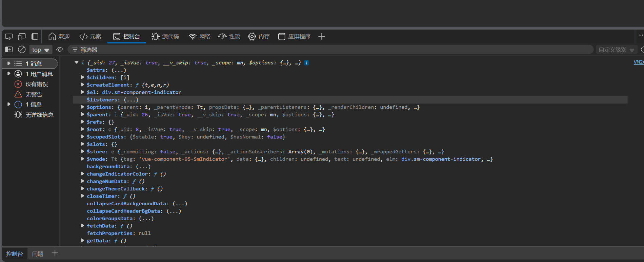Image resolution: width=644 pixels, height=262 pixels.
Task: Open the 自定义级别 log level dropdown
Action: click(x=616, y=50)
